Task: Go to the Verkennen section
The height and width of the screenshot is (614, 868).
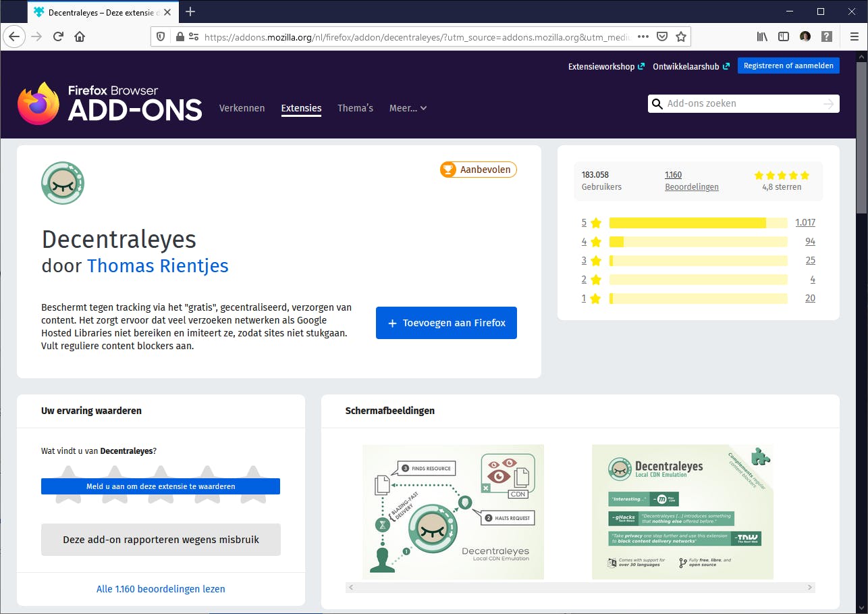Action: pyautogui.click(x=242, y=108)
